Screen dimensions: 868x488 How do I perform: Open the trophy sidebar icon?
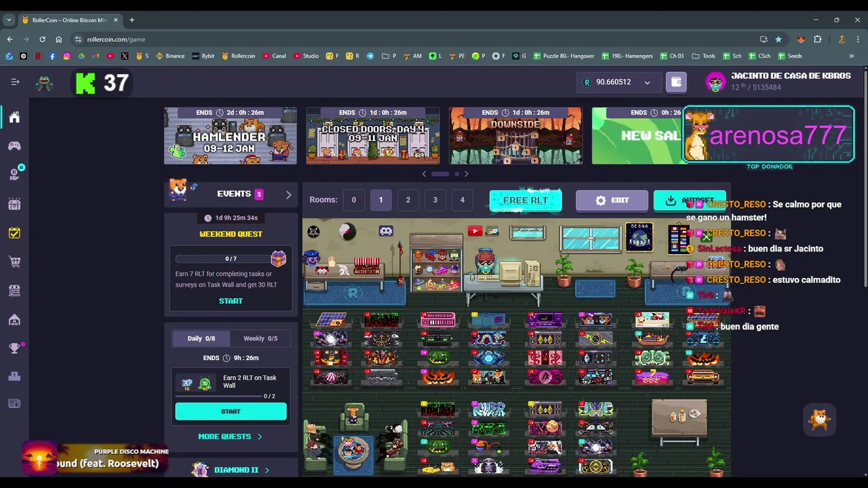14,348
